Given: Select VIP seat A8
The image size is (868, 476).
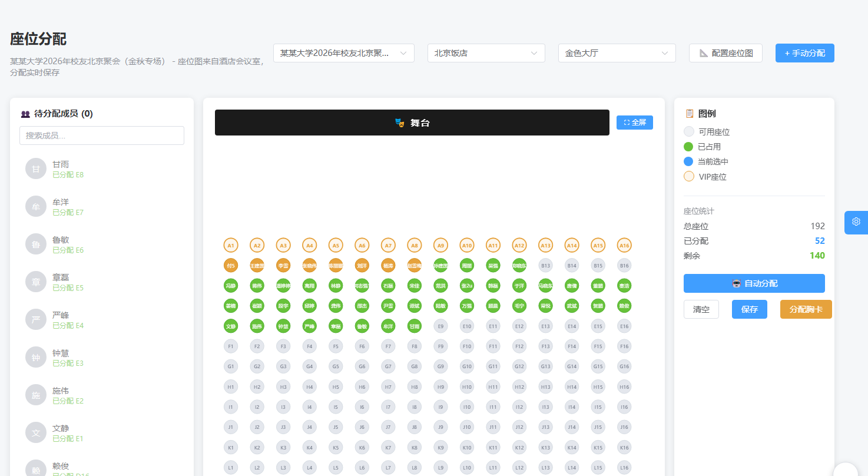Looking at the screenshot, I should (x=415, y=245).
